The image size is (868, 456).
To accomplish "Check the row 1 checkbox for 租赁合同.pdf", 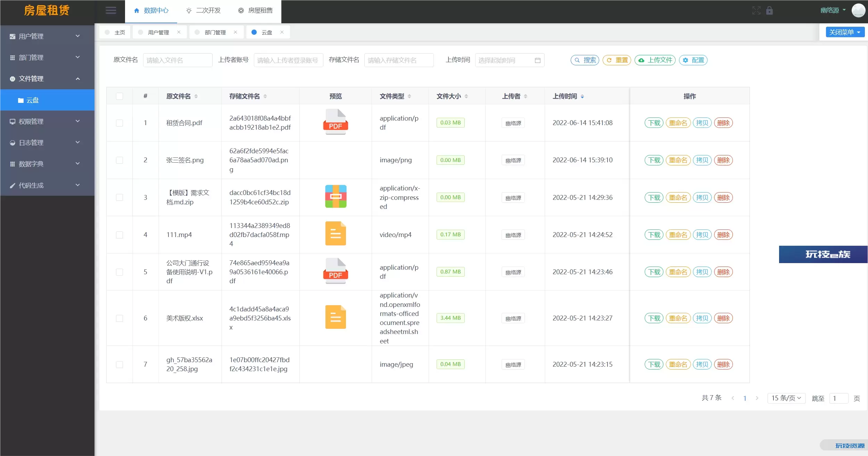I will coord(119,123).
